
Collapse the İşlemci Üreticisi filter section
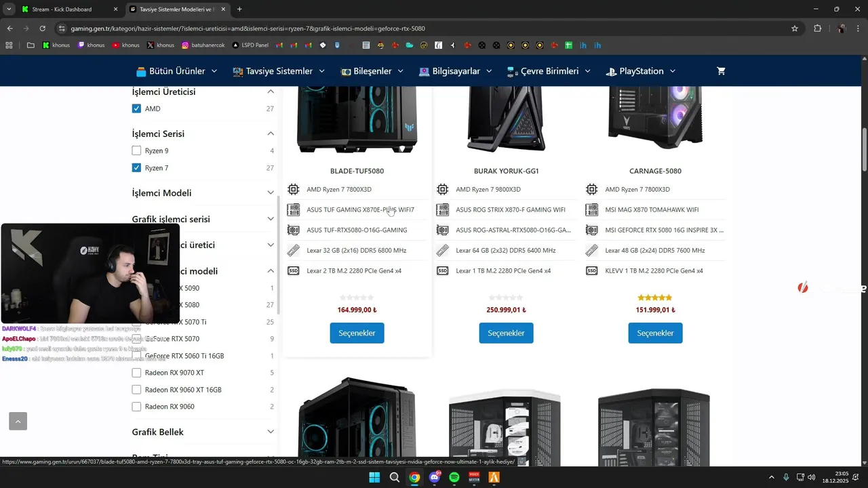point(270,91)
